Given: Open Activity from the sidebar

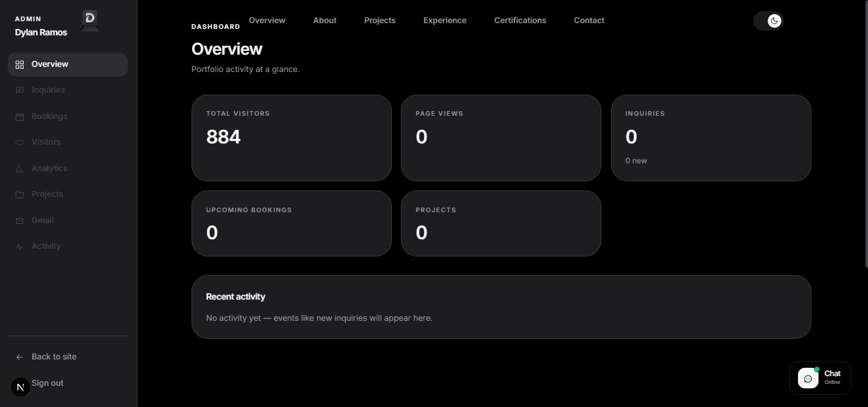Looking at the screenshot, I should tap(46, 246).
